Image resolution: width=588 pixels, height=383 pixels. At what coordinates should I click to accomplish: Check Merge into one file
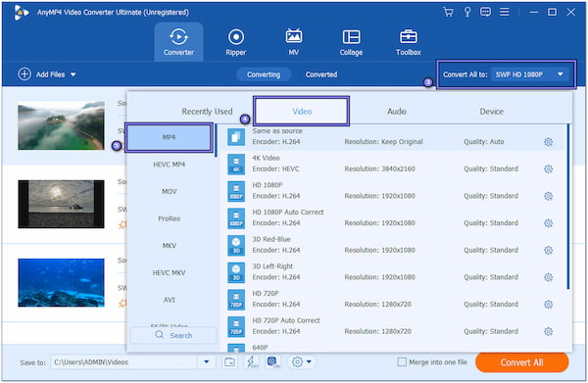click(402, 362)
